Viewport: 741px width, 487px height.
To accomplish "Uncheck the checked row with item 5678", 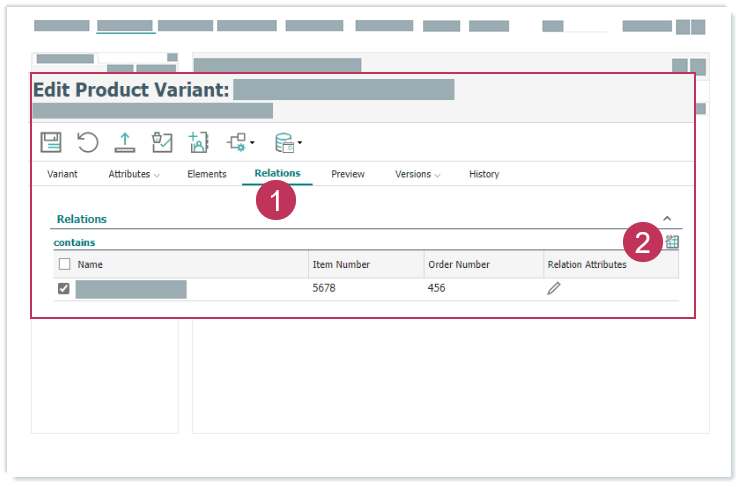I will click(x=64, y=289).
